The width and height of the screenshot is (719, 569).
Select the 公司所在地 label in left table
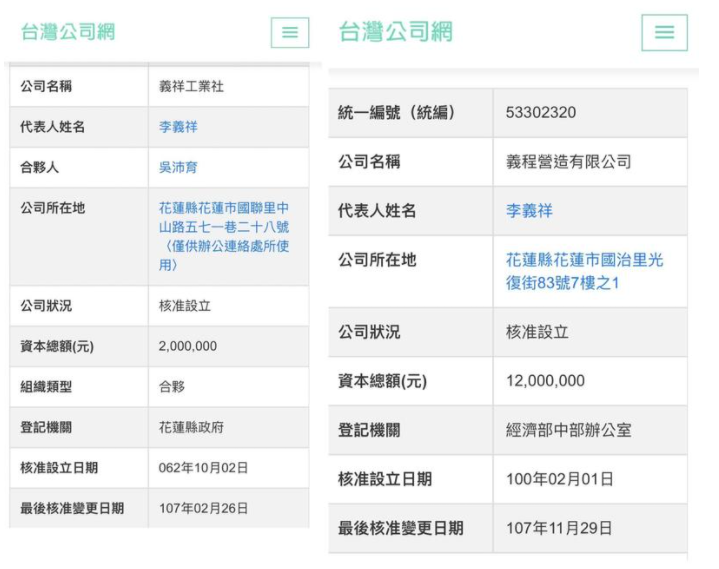[52, 208]
